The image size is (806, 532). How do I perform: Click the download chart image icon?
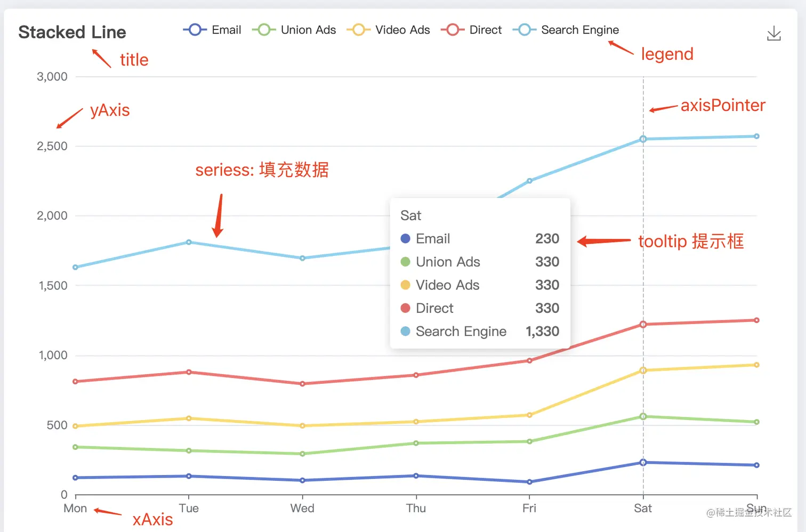tap(773, 34)
